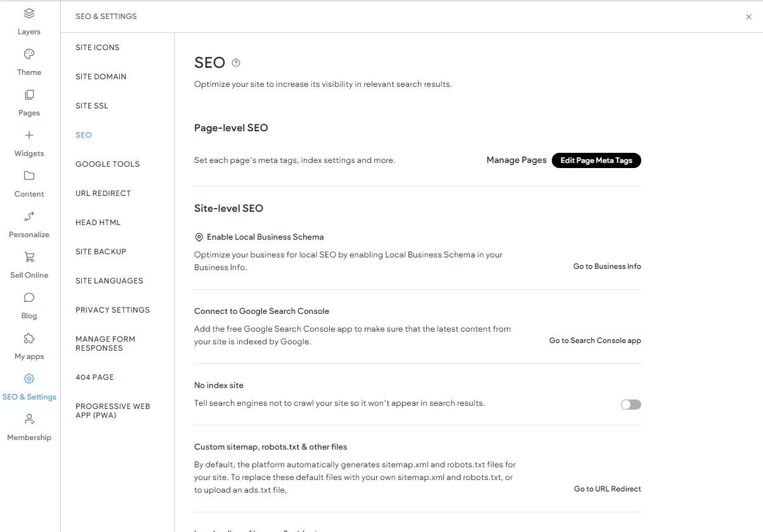The width and height of the screenshot is (763, 532).
Task: Click the SEO help question mark icon
Action: (235, 62)
